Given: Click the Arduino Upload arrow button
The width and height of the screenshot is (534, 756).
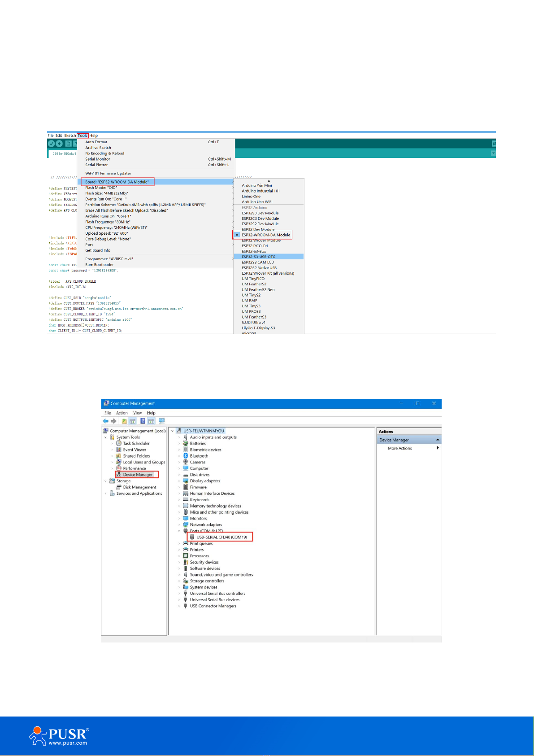Looking at the screenshot, I should point(59,144).
